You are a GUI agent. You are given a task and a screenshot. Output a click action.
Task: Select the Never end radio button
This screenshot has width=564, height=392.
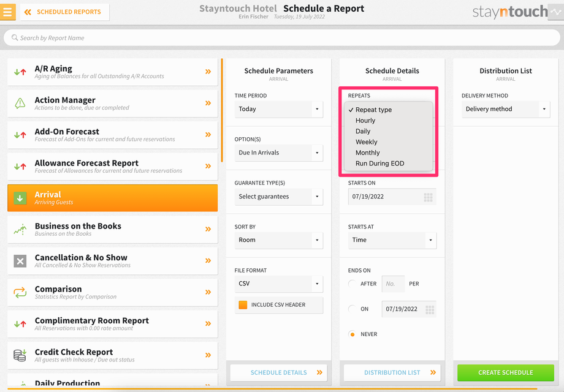tap(352, 334)
